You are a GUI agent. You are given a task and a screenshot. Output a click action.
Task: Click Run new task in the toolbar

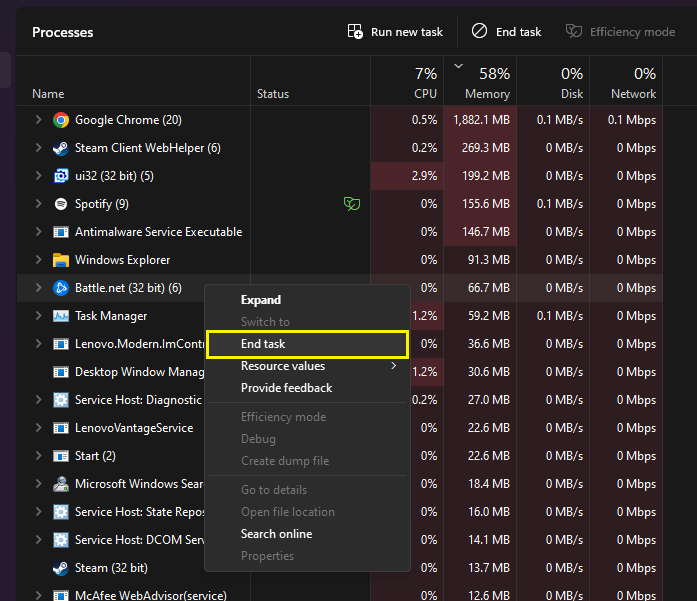click(395, 32)
